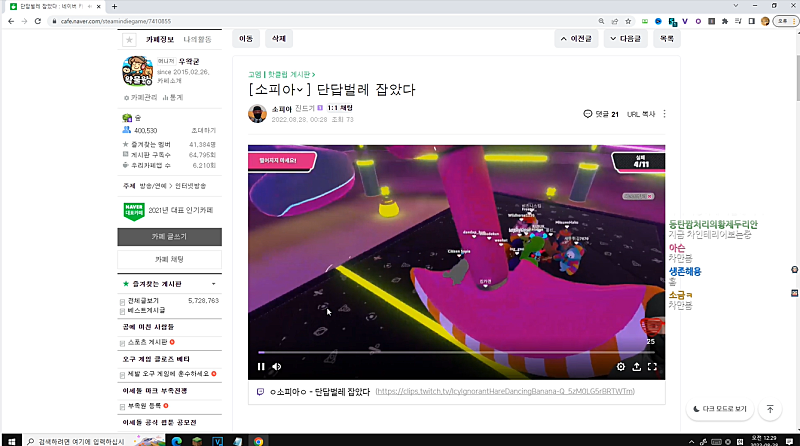
Task: Open the post more options menu
Action: pos(664,114)
